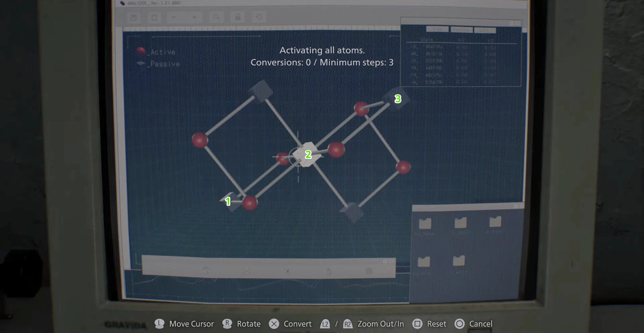The height and width of the screenshot is (333, 644).
Task: Click the magnifier search icon in toolbar
Action: [x=216, y=17]
